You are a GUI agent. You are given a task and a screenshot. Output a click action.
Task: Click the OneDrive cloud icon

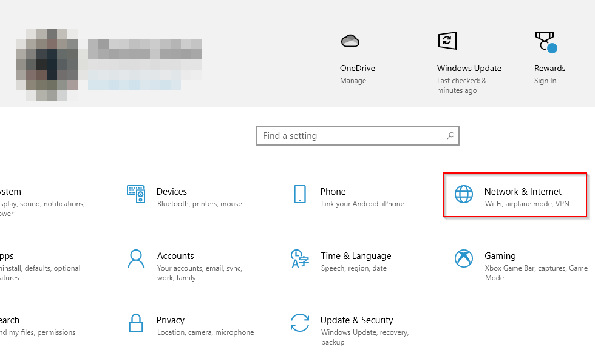[350, 41]
